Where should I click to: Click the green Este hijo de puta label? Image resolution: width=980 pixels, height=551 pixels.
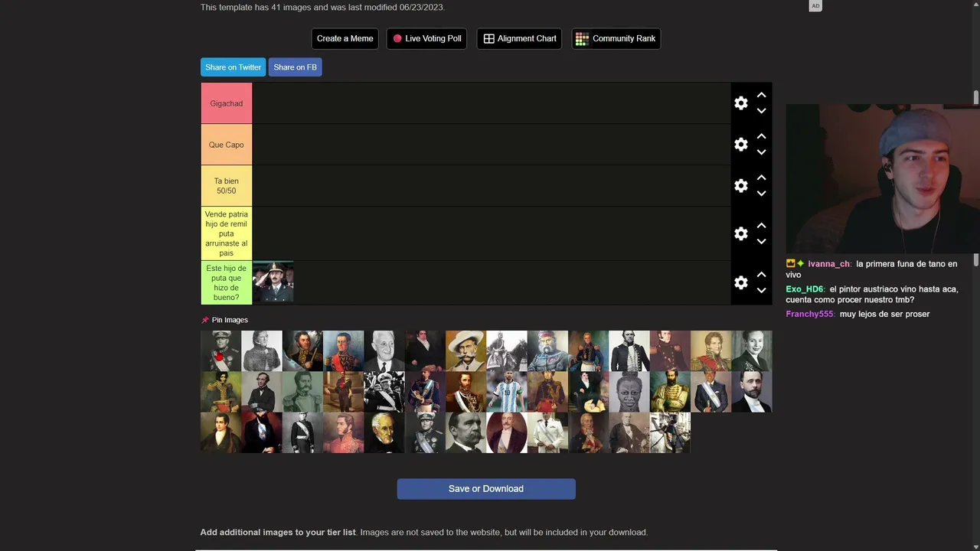point(227,282)
